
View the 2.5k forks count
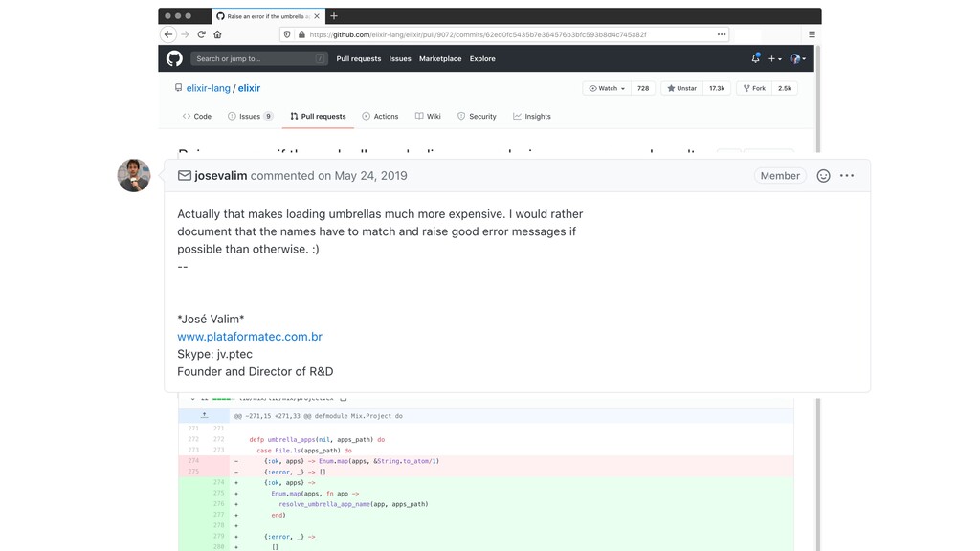pos(785,88)
